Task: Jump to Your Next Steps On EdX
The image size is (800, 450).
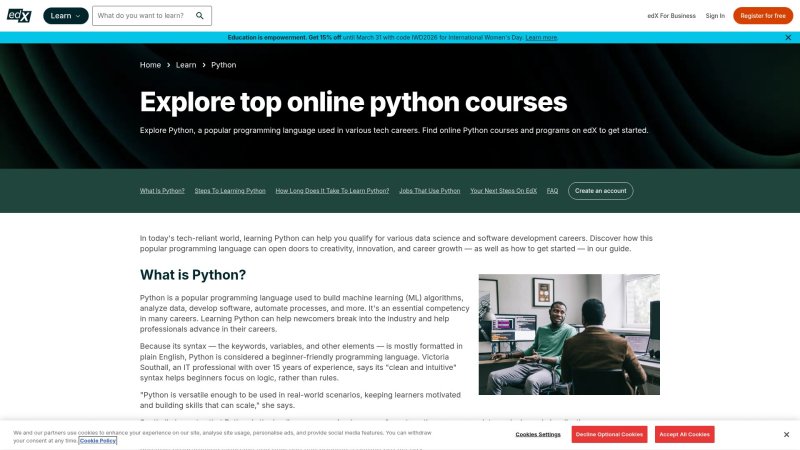Action: (504, 191)
